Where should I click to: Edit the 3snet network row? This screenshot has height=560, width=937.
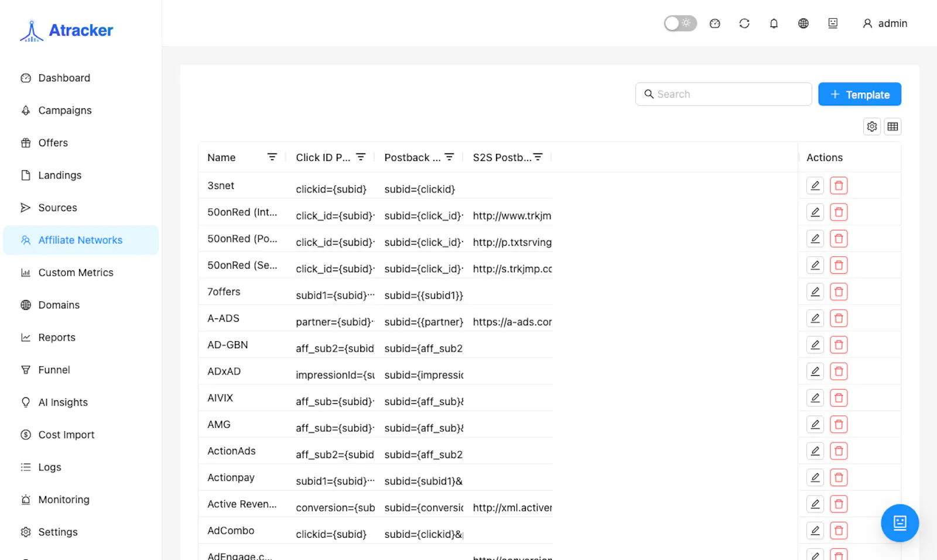pyautogui.click(x=815, y=185)
